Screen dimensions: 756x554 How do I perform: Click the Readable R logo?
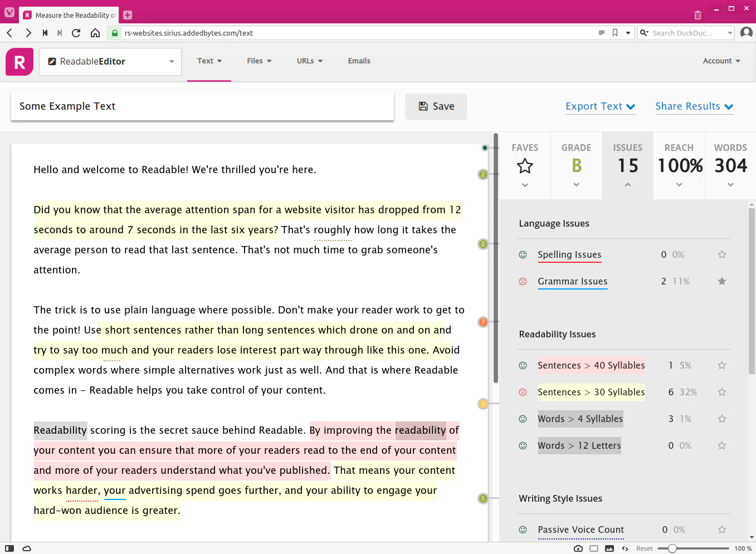(x=19, y=61)
